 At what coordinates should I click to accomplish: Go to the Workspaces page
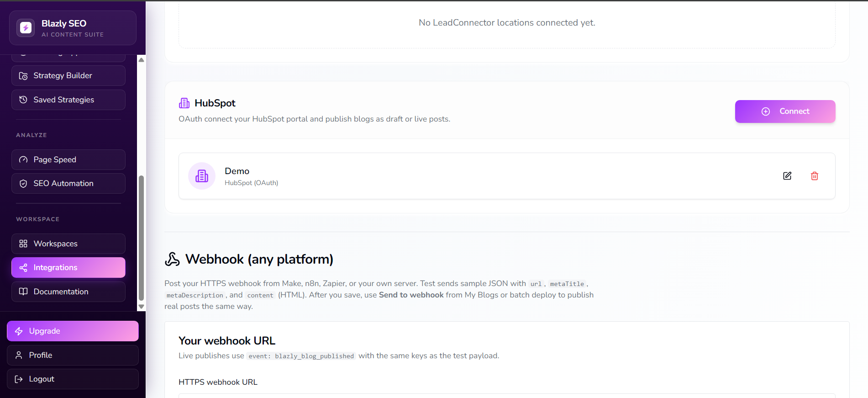click(x=68, y=244)
